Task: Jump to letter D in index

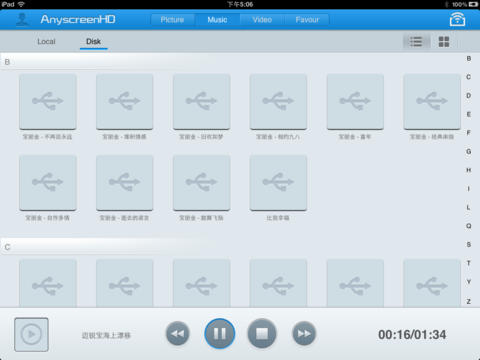Action: click(x=469, y=96)
